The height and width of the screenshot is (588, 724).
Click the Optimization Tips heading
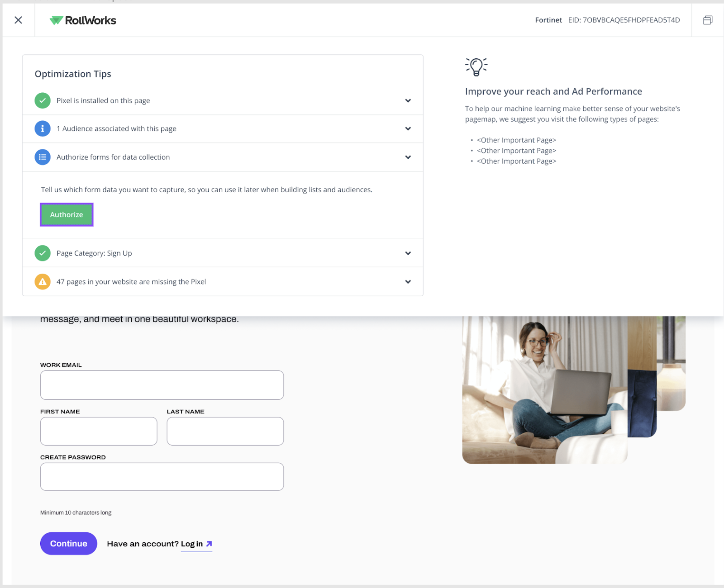[73, 74]
